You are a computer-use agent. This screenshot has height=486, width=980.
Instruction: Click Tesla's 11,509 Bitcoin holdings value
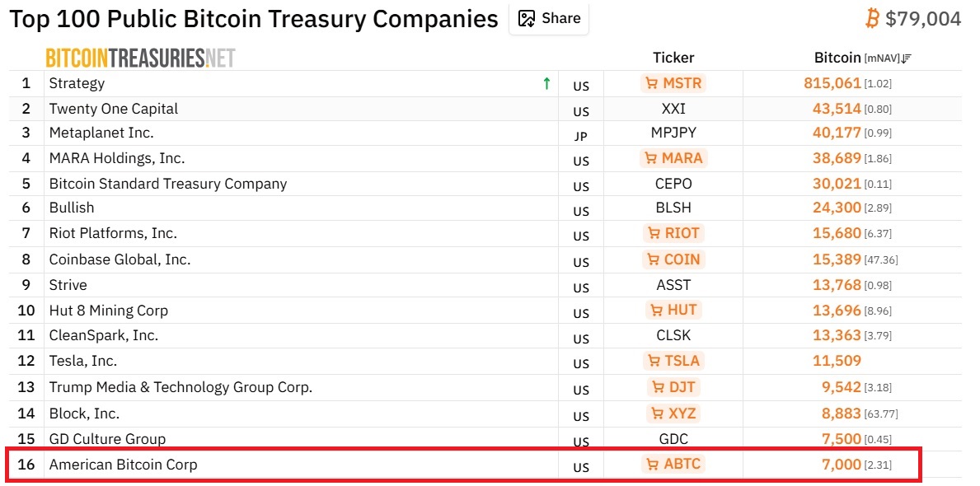[837, 361]
